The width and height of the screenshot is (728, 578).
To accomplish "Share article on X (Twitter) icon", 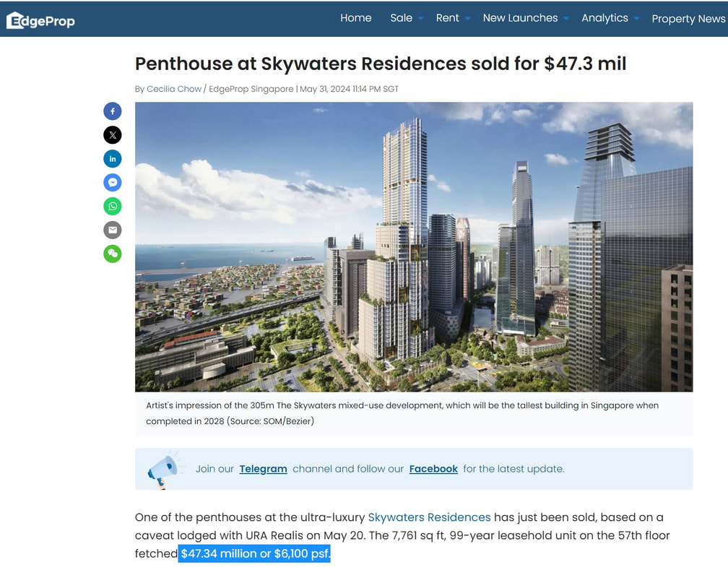I will [113, 135].
